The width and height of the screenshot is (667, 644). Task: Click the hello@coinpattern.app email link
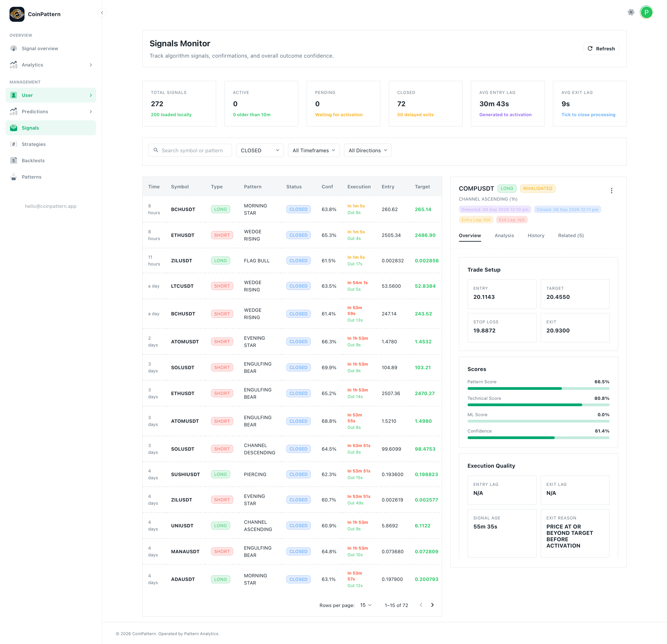51,206
